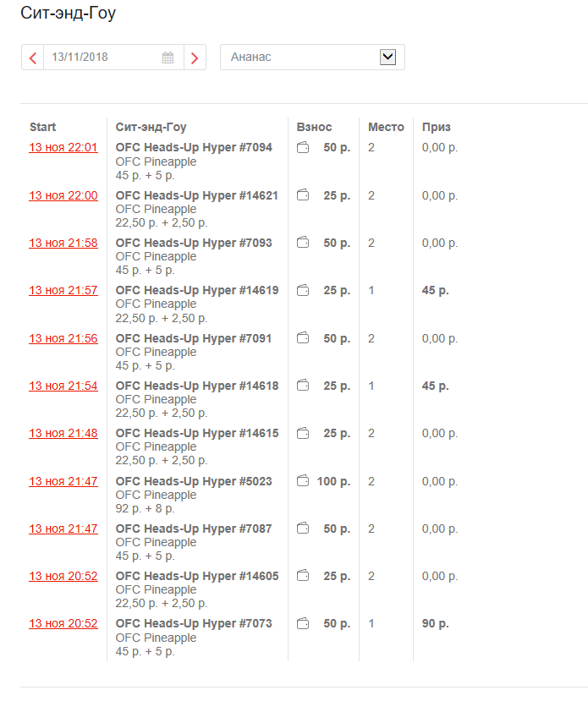This screenshot has width=588, height=712.
Task: Click the Приз column header
Action: tap(437, 127)
